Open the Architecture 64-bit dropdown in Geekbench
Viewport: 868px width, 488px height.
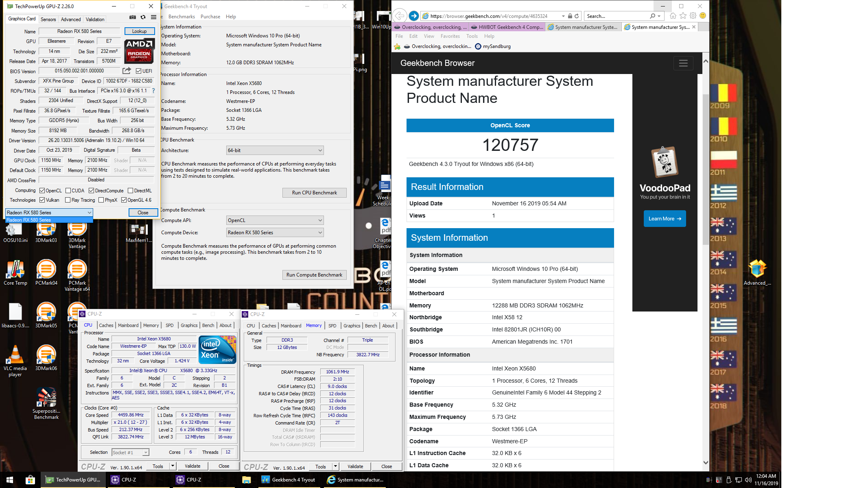coord(275,150)
